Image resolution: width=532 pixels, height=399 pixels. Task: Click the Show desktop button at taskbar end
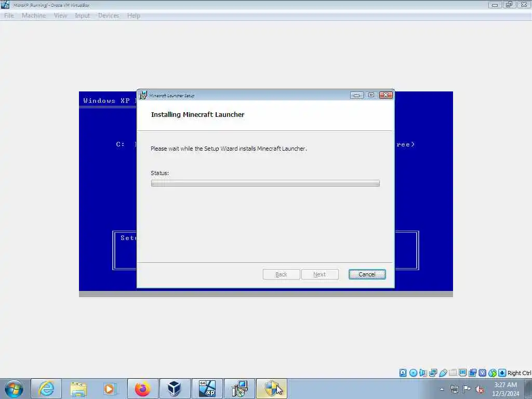529,389
